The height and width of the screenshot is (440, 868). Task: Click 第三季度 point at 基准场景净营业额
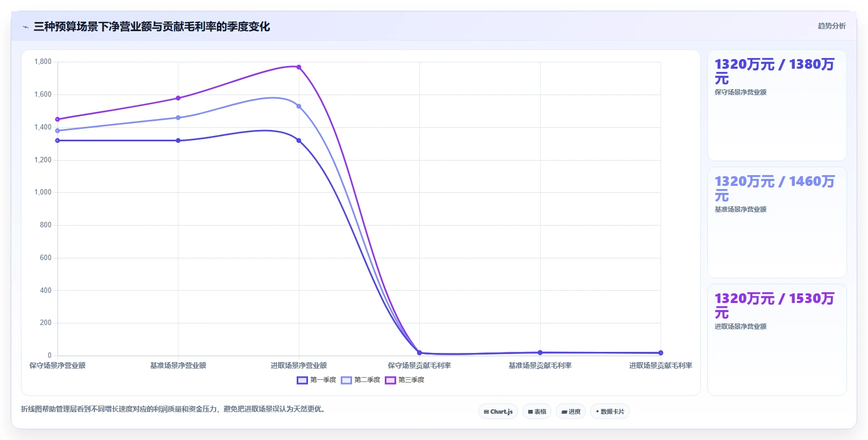[178, 98]
